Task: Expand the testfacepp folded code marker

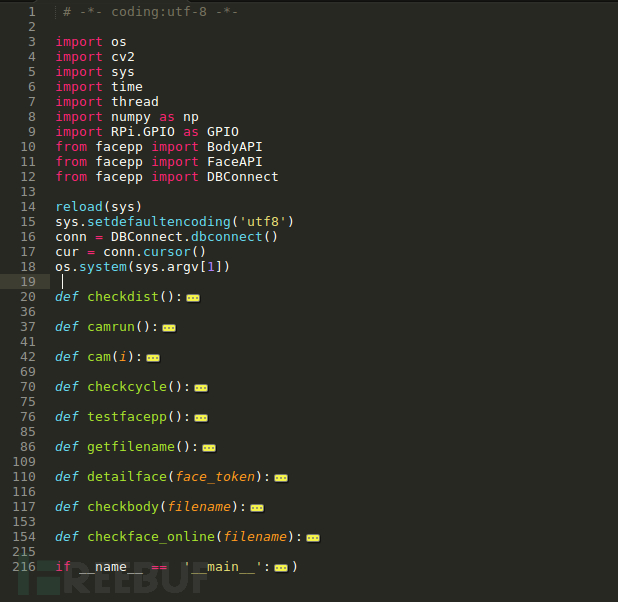Action: pos(201,418)
